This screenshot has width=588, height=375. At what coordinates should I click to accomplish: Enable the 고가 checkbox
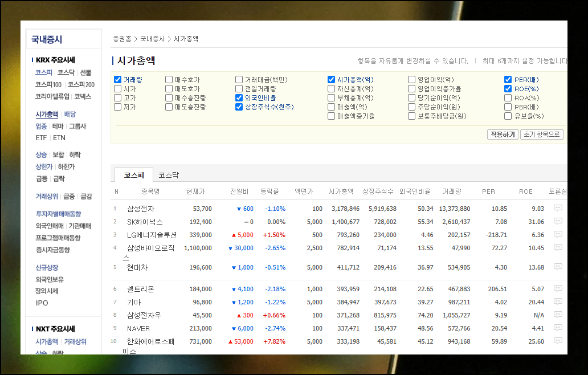click(118, 97)
